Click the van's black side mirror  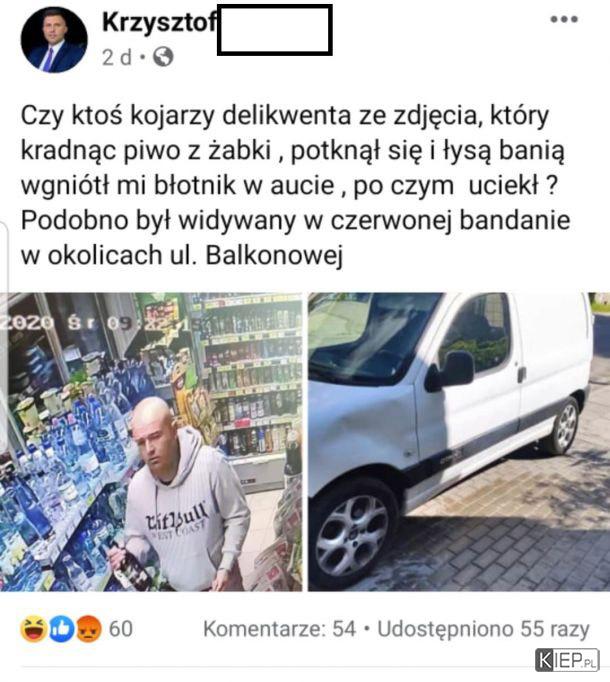452,370
